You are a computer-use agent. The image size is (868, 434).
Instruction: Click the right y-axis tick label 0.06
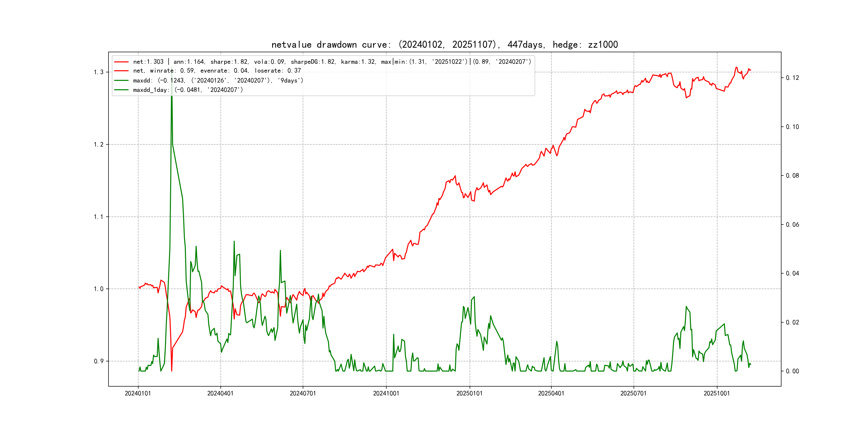tap(792, 225)
